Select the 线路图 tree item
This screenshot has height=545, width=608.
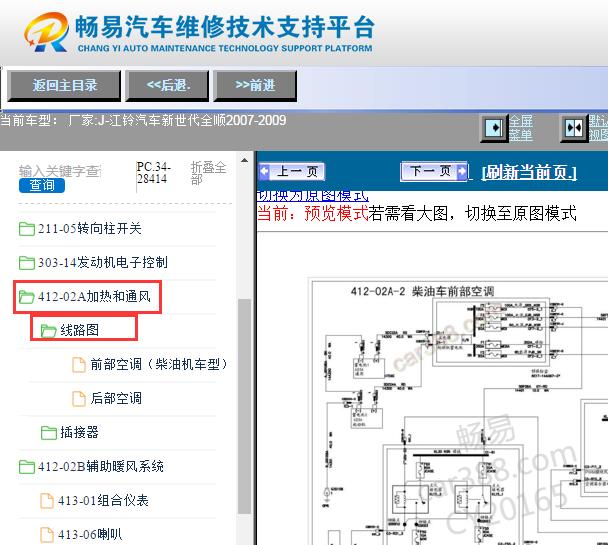pyautogui.click(x=79, y=330)
